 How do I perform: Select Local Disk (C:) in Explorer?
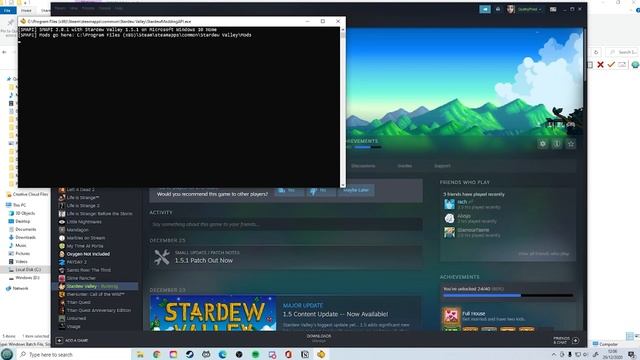28,270
